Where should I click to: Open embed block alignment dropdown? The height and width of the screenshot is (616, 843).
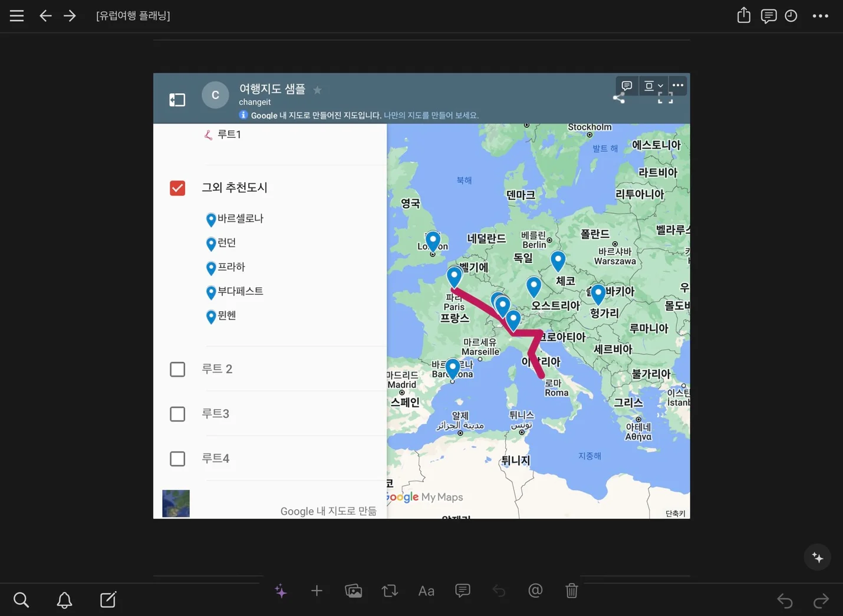tap(653, 85)
